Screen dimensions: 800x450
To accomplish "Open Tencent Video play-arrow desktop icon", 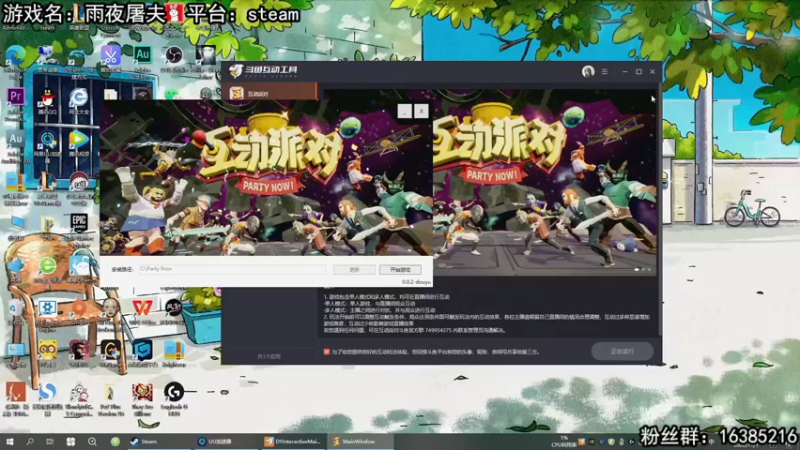I will click(79, 139).
